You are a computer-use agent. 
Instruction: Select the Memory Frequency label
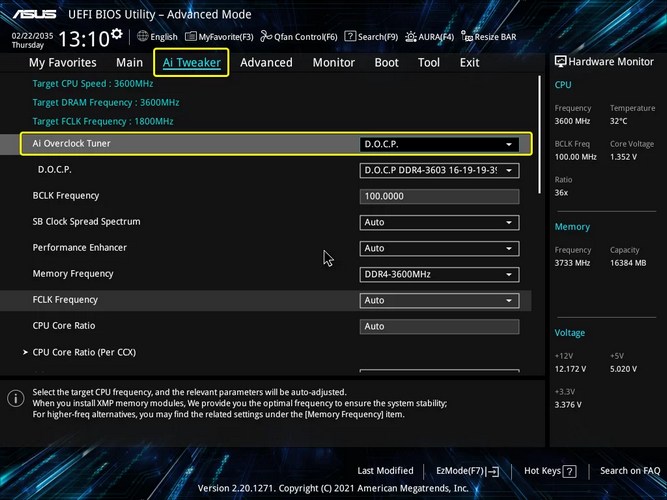tap(73, 274)
